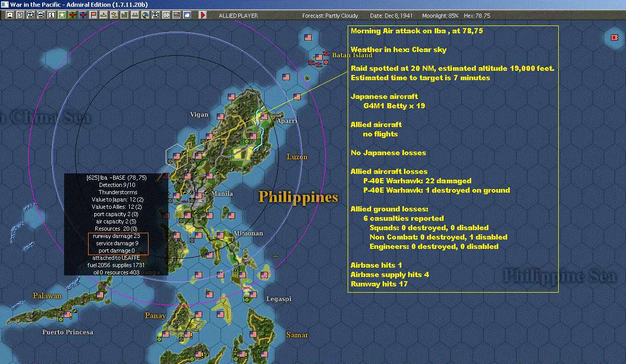Click the 'Weather in hex: Clear sky' line
This screenshot has width=626, height=364.
[x=398, y=49]
